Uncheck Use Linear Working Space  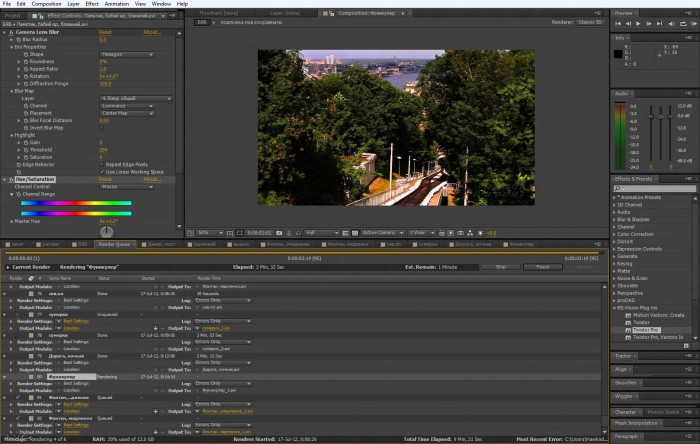click(x=102, y=172)
